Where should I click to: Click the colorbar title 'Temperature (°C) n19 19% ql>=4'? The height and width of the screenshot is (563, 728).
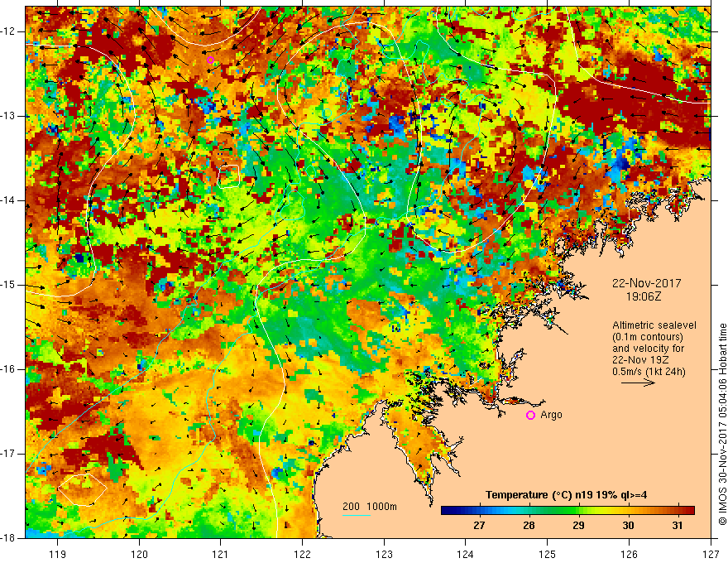click(x=566, y=495)
